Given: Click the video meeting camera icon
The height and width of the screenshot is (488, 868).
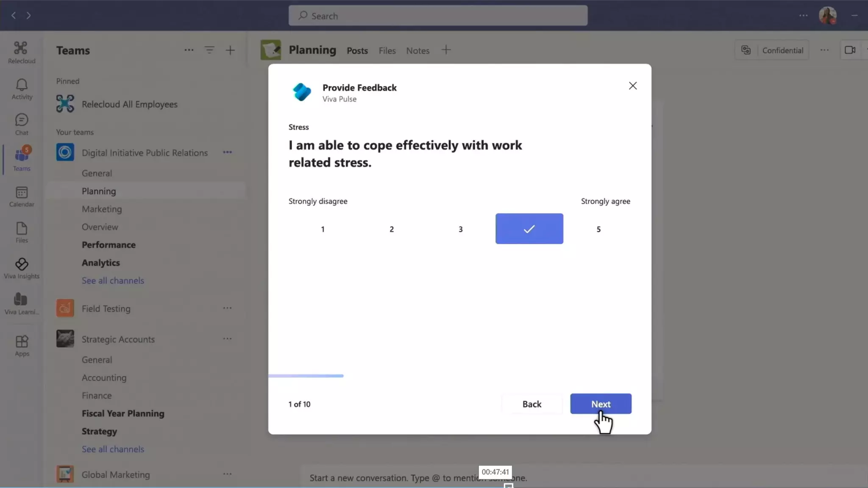Looking at the screenshot, I should (x=850, y=50).
